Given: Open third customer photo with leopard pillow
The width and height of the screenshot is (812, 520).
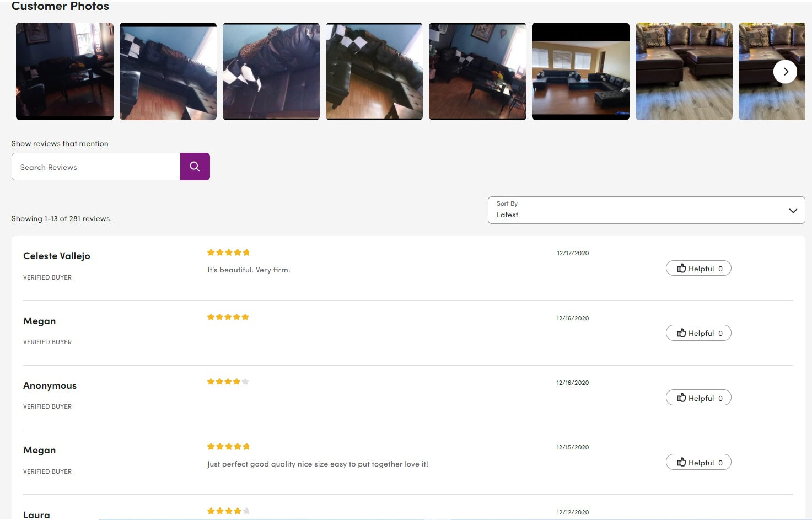Looking at the screenshot, I should tap(271, 71).
